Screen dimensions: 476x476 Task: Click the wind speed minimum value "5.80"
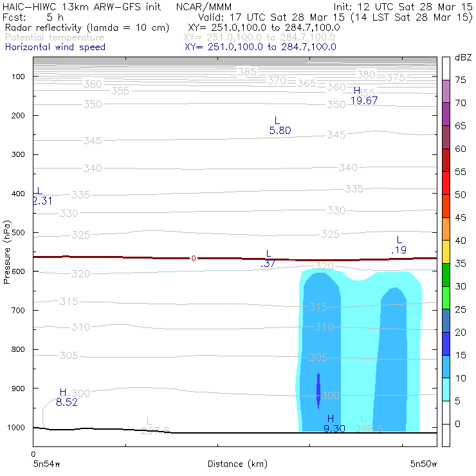pos(280,131)
